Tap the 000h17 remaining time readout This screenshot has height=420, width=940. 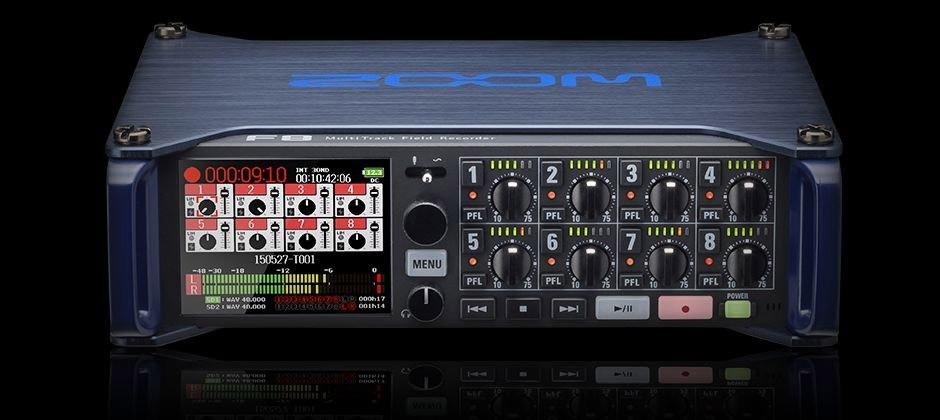pyautogui.click(x=372, y=298)
